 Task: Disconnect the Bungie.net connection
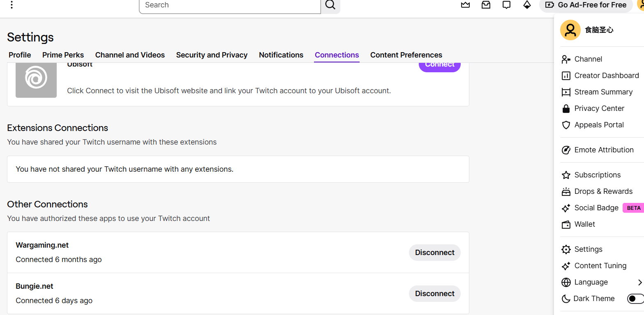pyautogui.click(x=434, y=294)
